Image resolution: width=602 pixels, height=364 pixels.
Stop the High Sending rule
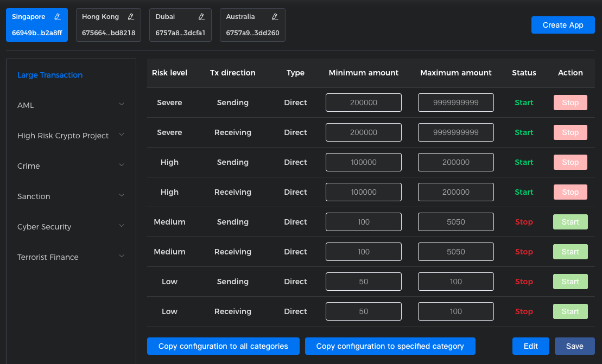[570, 162]
